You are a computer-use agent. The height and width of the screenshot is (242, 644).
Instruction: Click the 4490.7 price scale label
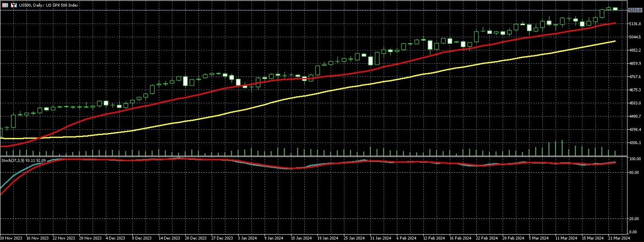[x=634, y=116]
